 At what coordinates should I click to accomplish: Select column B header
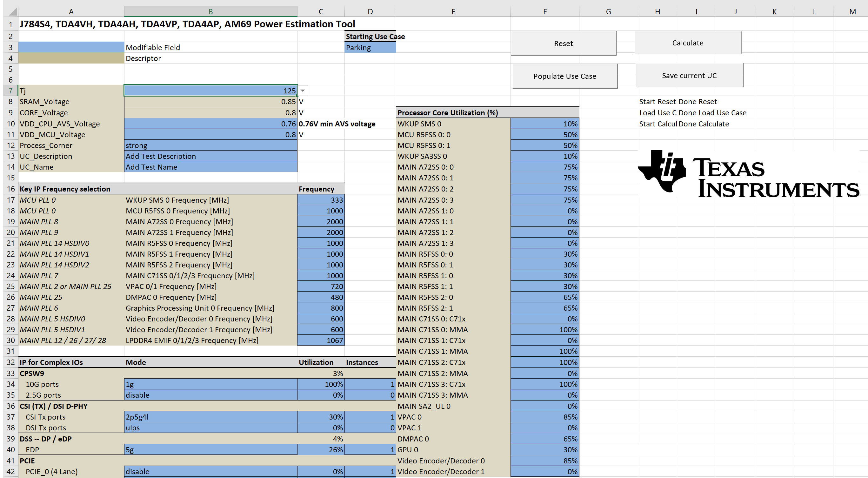click(210, 11)
